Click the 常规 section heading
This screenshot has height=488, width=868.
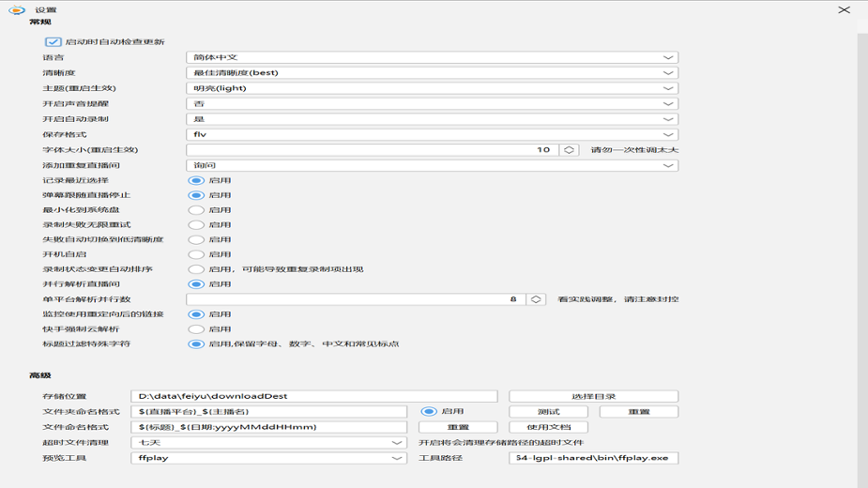[39, 23]
